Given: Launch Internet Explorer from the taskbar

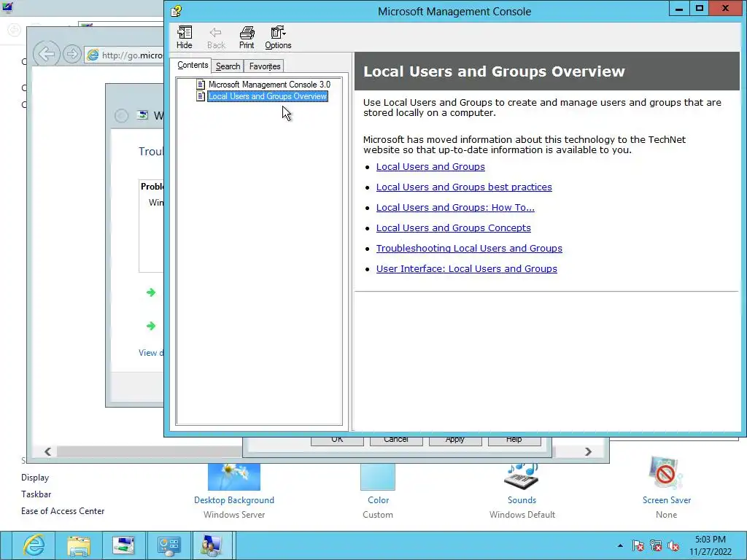Looking at the screenshot, I should (34, 545).
